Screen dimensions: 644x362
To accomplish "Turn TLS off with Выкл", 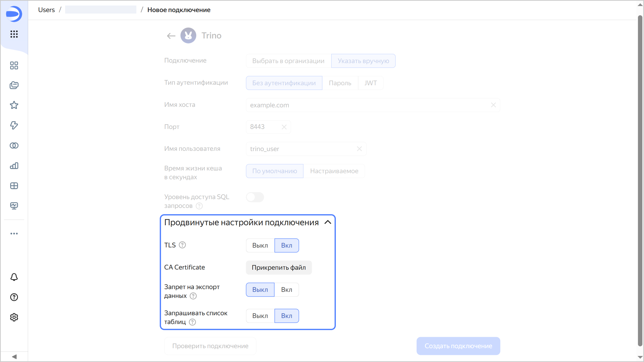I will (260, 245).
